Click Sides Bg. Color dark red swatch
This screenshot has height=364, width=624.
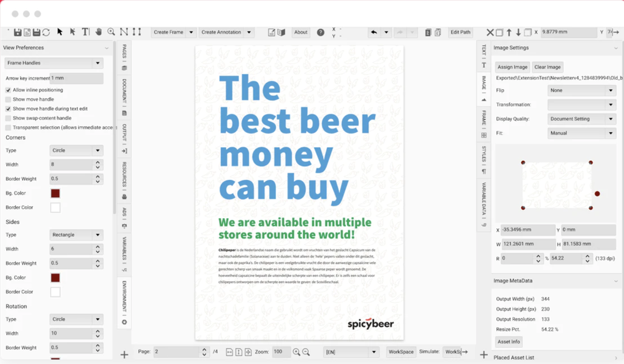[56, 277]
